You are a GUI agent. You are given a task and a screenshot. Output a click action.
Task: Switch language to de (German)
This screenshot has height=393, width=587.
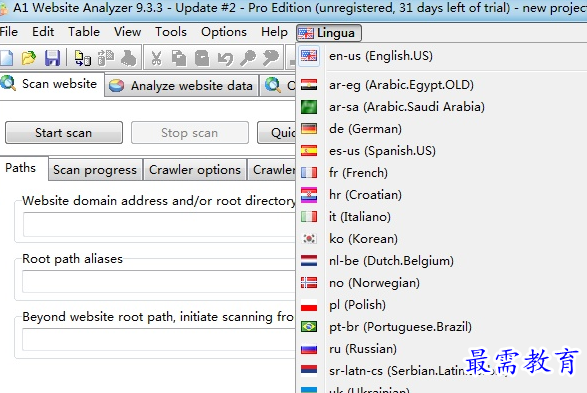pos(365,129)
